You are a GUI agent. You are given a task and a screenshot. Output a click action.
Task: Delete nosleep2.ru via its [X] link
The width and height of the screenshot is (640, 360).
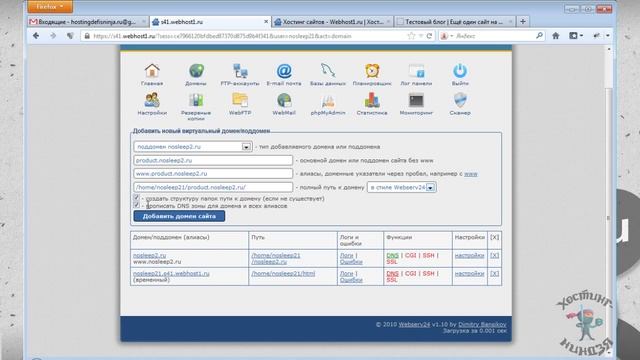point(494,255)
